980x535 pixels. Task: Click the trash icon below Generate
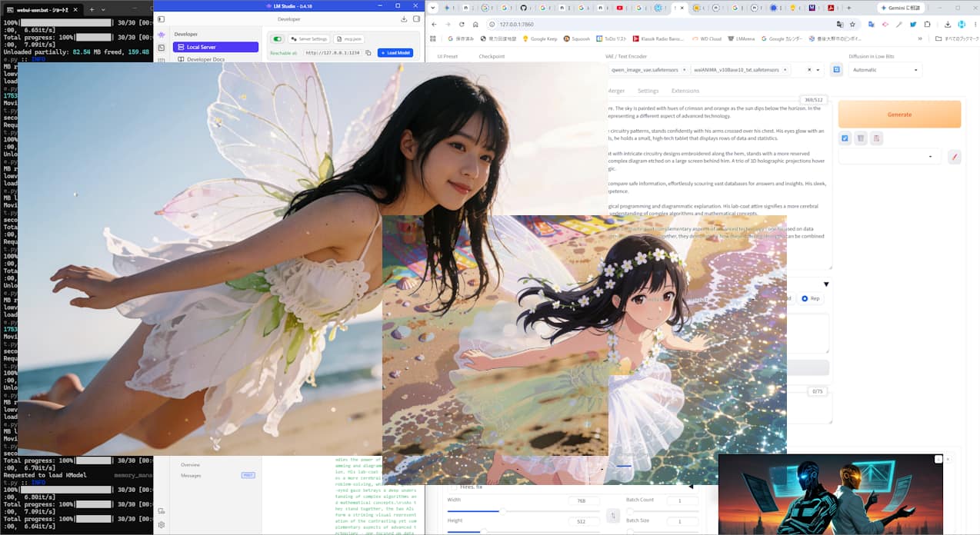pyautogui.click(x=861, y=138)
